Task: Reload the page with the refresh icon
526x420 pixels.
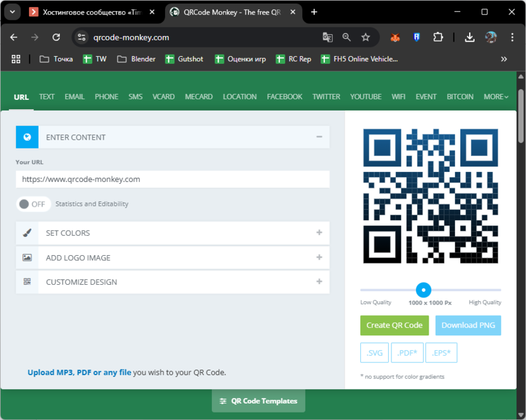Action: click(x=56, y=37)
